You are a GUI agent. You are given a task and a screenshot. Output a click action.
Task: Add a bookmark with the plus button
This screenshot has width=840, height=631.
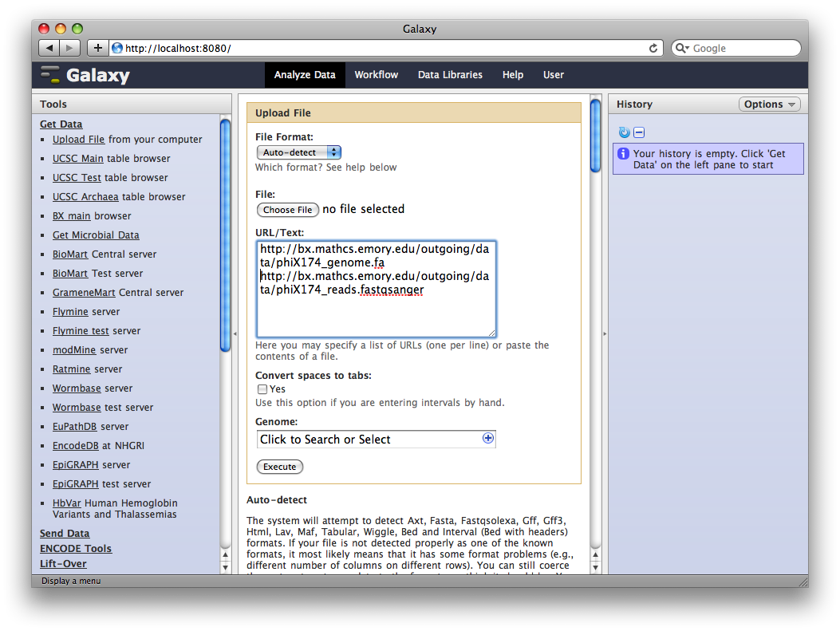pos(97,48)
